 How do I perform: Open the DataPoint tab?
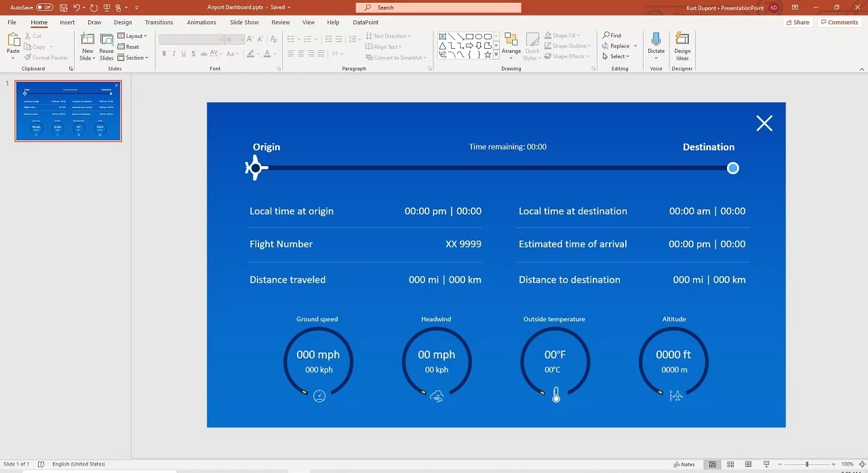tap(366, 22)
